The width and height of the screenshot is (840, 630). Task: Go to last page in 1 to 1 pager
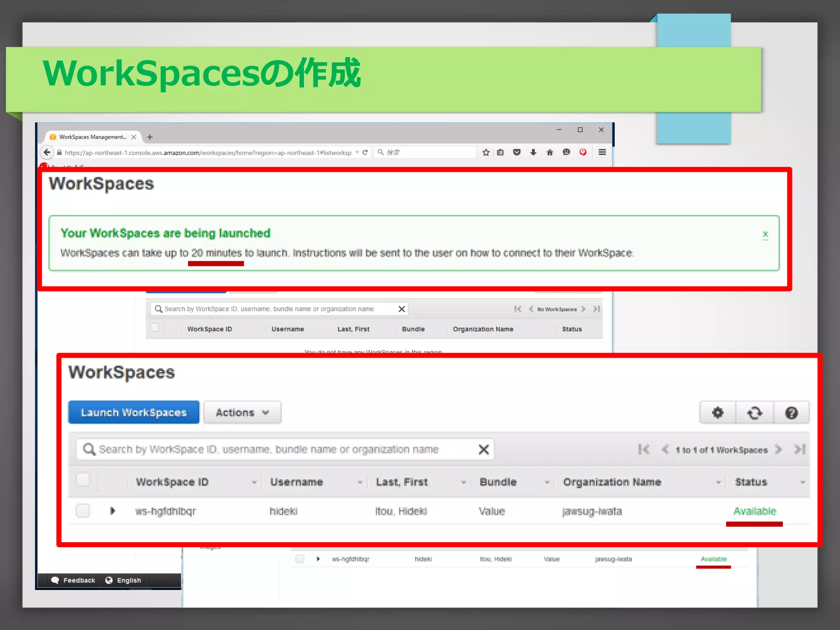click(x=800, y=450)
